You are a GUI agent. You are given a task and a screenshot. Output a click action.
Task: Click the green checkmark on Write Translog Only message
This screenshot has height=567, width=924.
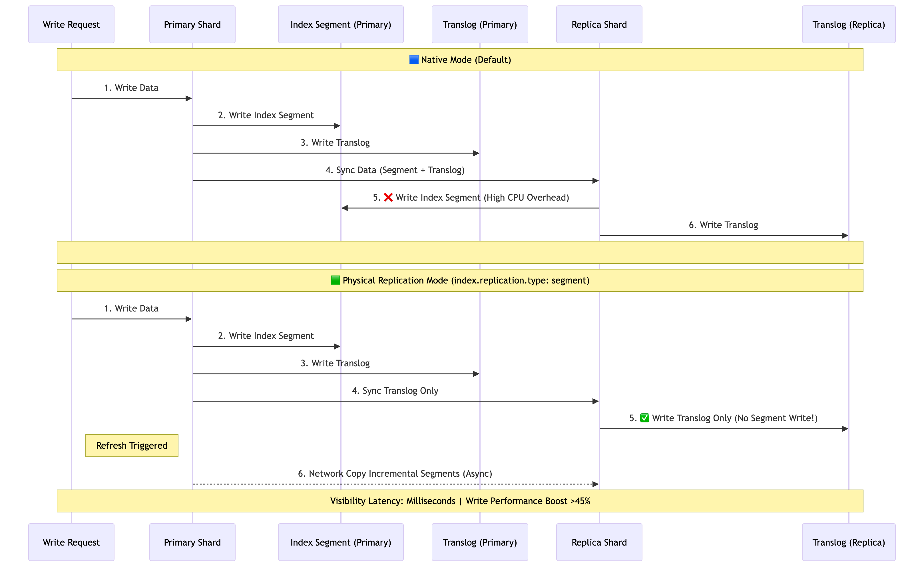(x=644, y=418)
